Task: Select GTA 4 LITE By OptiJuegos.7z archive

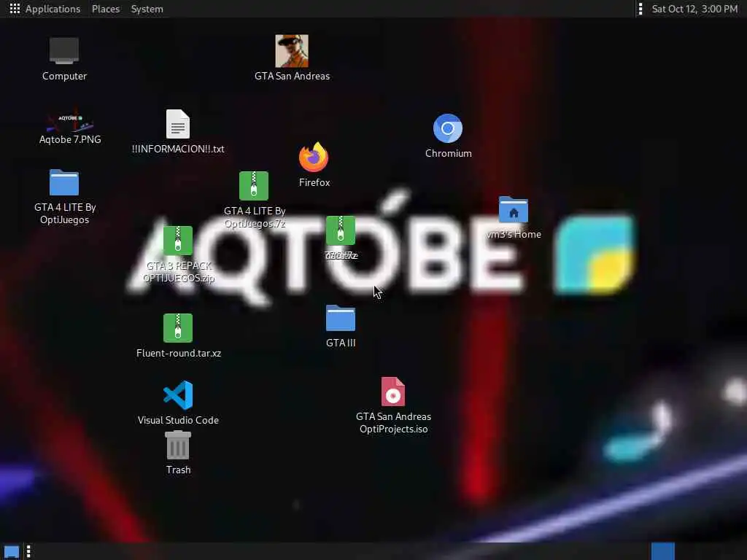Action: click(253, 186)
